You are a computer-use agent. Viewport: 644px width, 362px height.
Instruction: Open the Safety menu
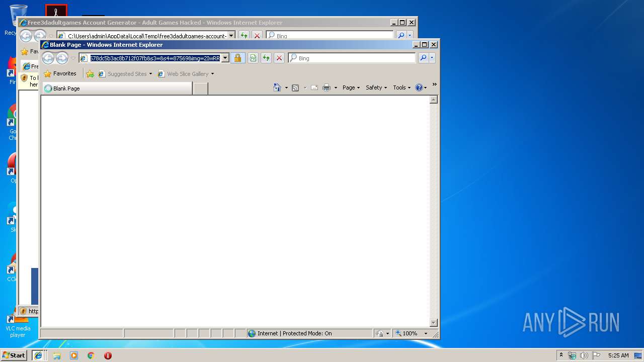coord(376,87)
